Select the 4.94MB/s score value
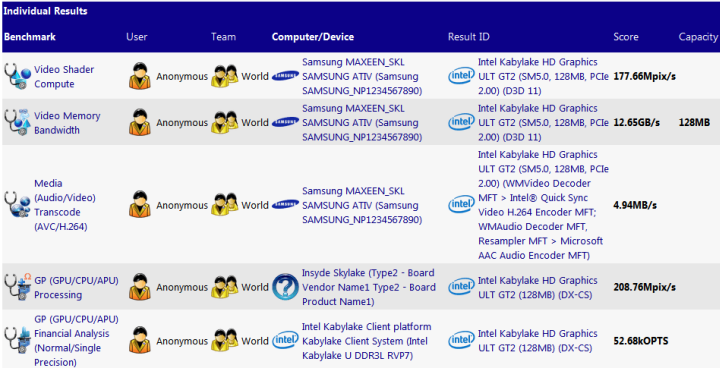720x368 pixels. pos(635,205)
